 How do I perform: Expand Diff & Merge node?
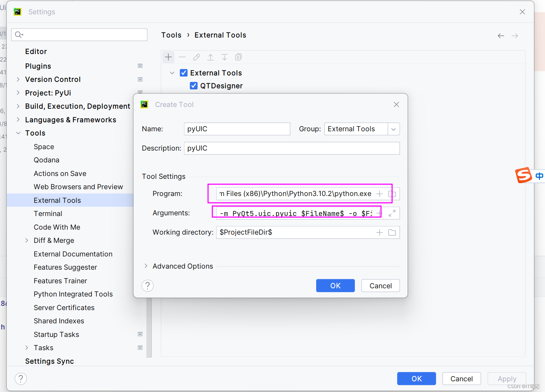coord(26,240)
